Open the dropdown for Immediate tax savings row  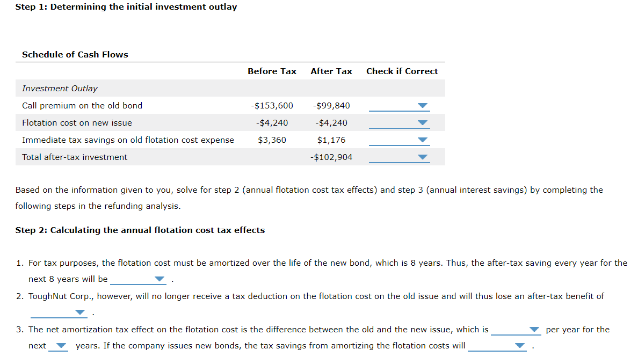pyautogui.click(x=422, y=140)
